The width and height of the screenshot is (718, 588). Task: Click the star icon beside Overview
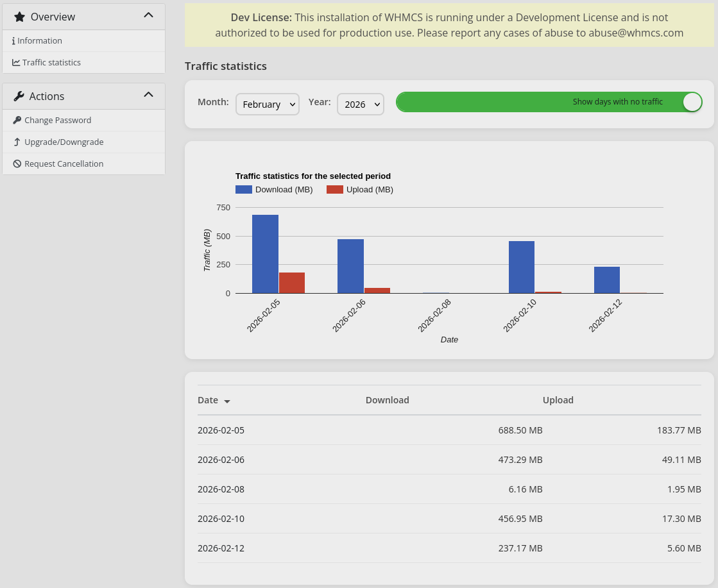pyautogui.click(x=19, y=17)
